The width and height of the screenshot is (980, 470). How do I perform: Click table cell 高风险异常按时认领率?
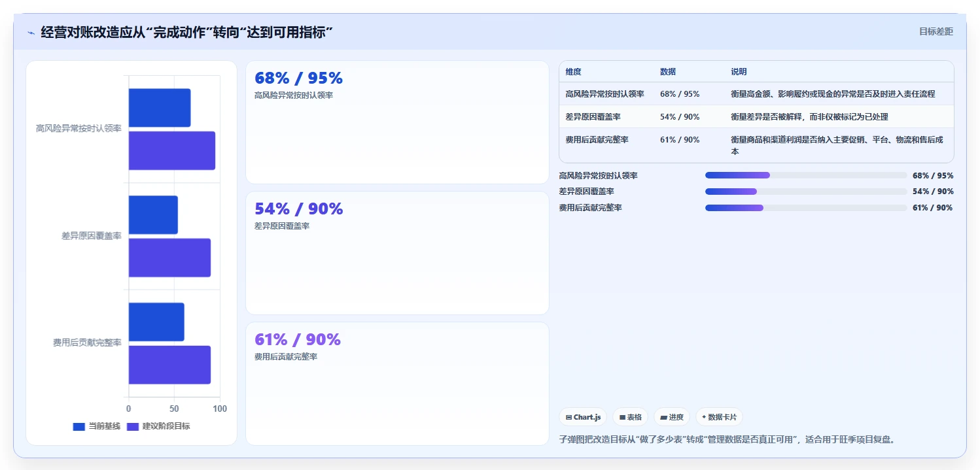(x=605, y=94)
